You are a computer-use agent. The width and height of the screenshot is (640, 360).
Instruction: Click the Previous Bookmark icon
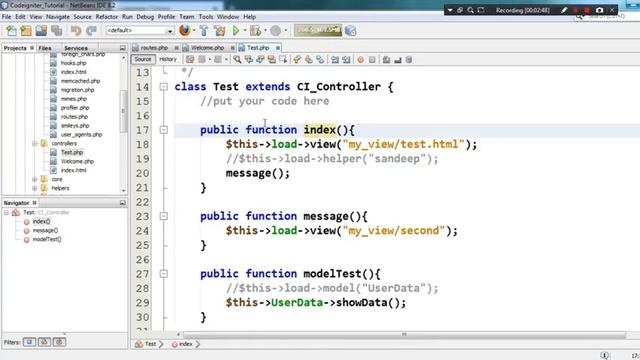click(297, 60)
